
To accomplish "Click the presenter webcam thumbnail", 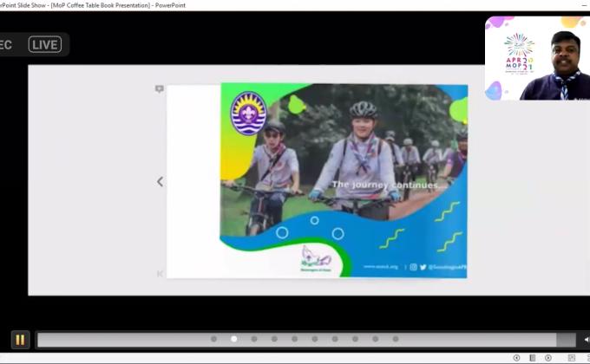I will [537, 57].
